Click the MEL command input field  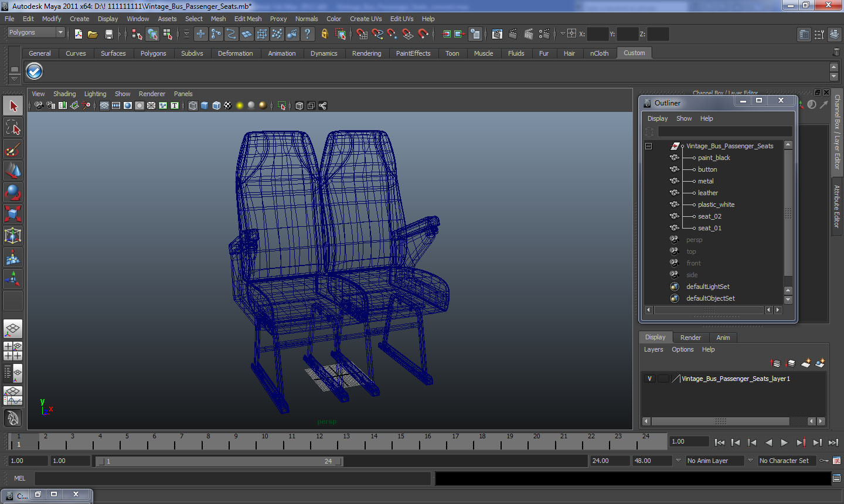click(233, 478)
